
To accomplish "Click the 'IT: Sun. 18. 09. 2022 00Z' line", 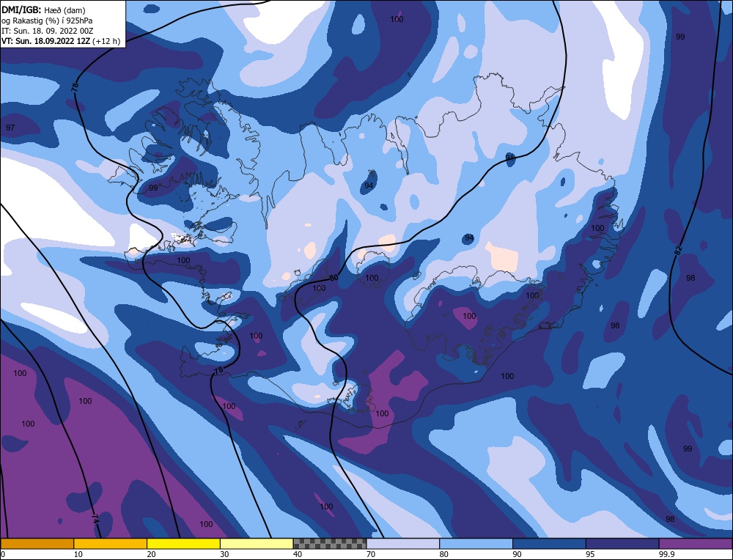I will coord(47,31).
